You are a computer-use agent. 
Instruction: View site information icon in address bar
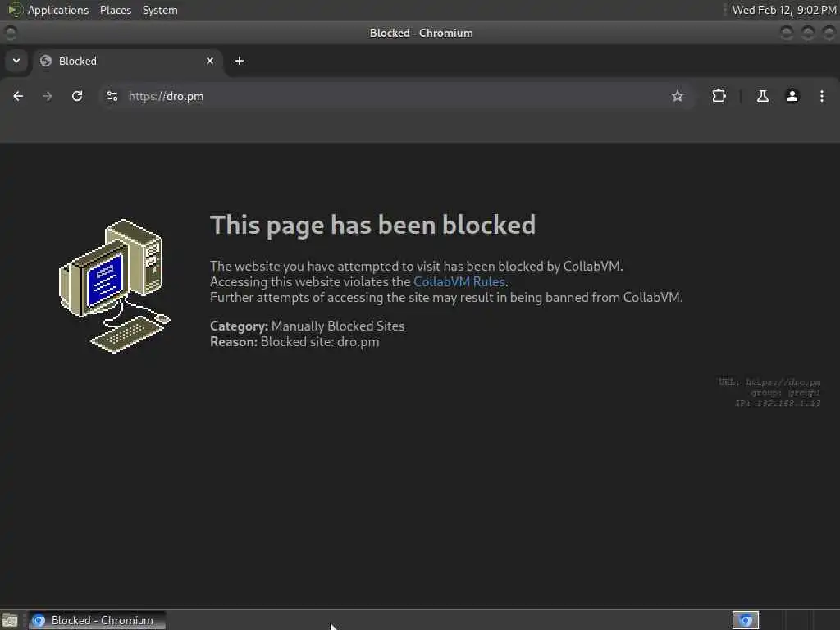pyautogui.click(x=112, y=96)
